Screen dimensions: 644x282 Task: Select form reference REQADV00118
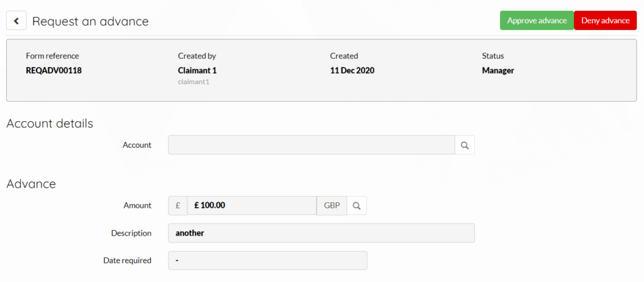54,70
